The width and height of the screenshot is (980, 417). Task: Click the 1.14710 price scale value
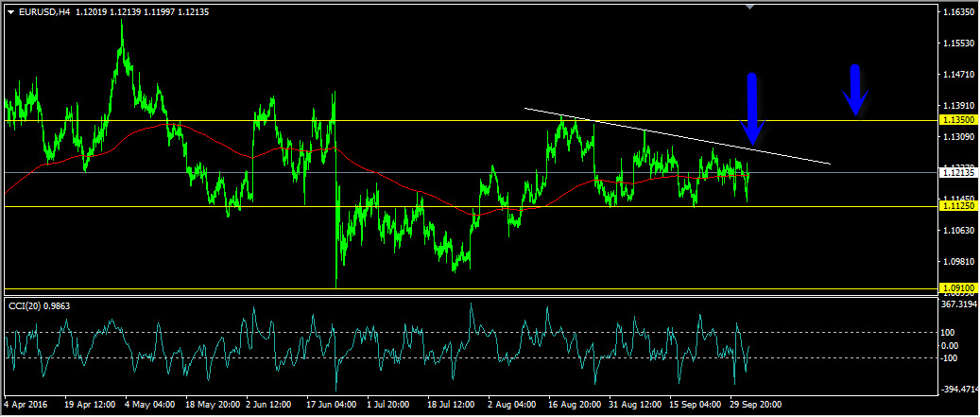(x=959, y=75)
